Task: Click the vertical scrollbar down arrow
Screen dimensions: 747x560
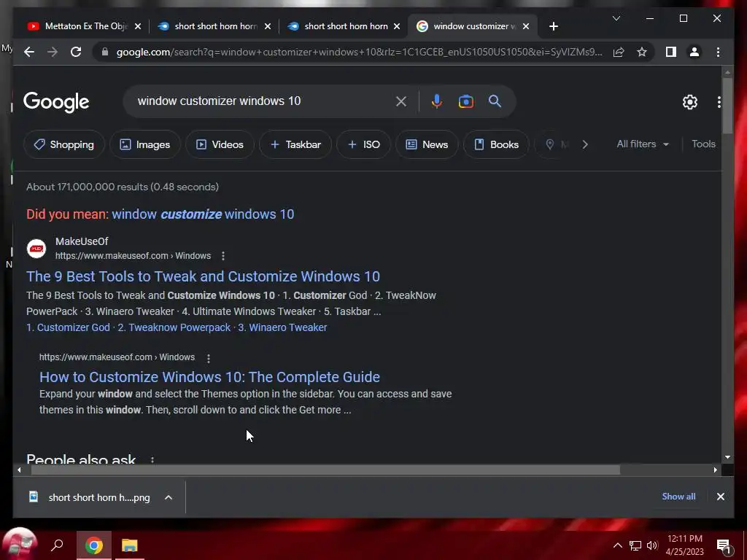Action: (727, 457)
